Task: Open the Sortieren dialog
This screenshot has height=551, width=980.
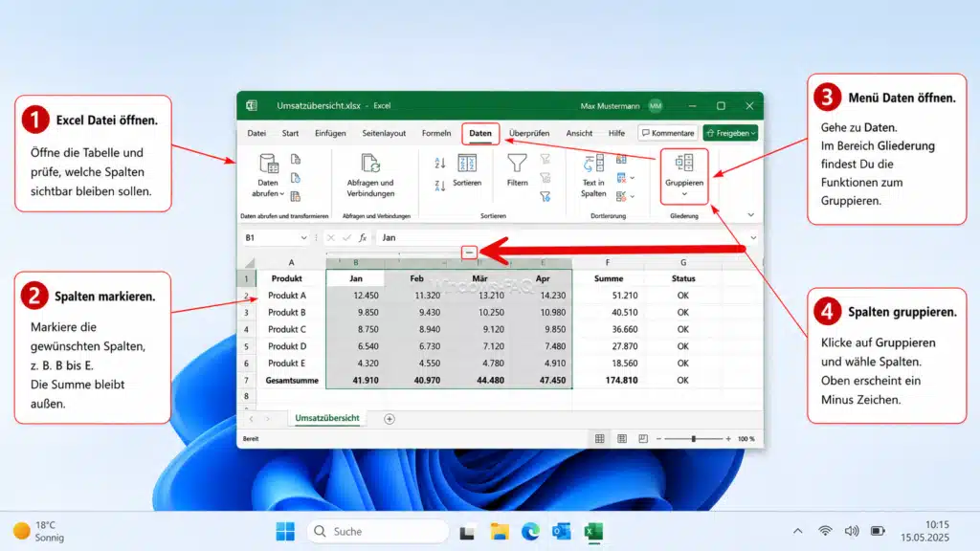Action: pyautogui.click(x=467, y=170)
